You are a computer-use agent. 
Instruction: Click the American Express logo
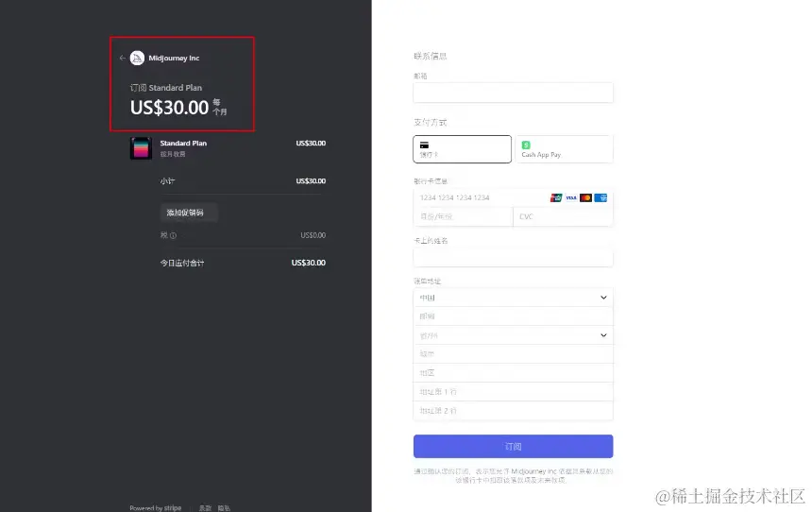(x=601, y=197)
